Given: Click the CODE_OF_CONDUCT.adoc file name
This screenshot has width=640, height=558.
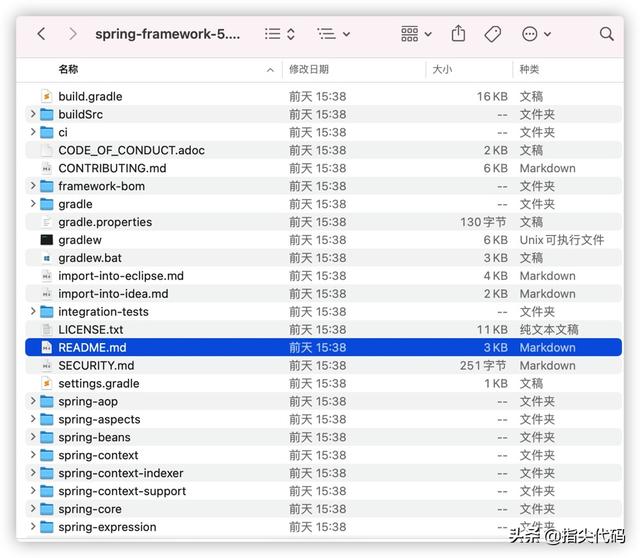Looking at the screenshot, I should pyautogui.click(x=131, y=150).
